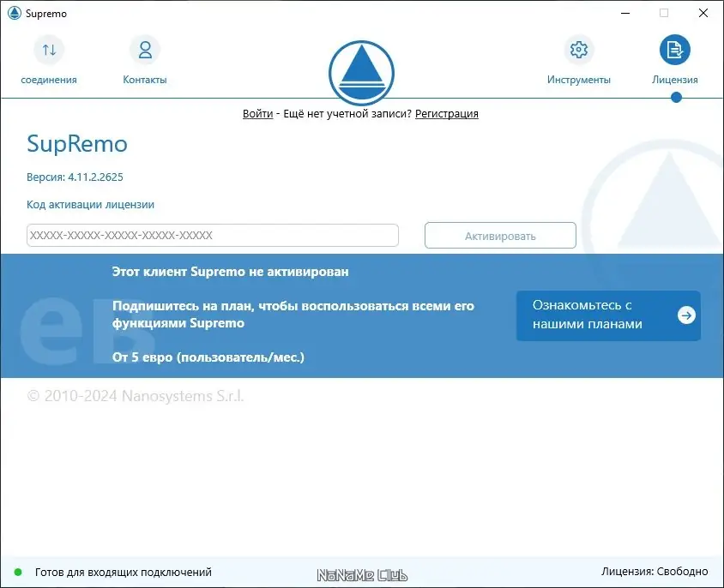Click the Supremo app icon in title bar
Viewport: 724px width, 588px height.
point(15,13)
